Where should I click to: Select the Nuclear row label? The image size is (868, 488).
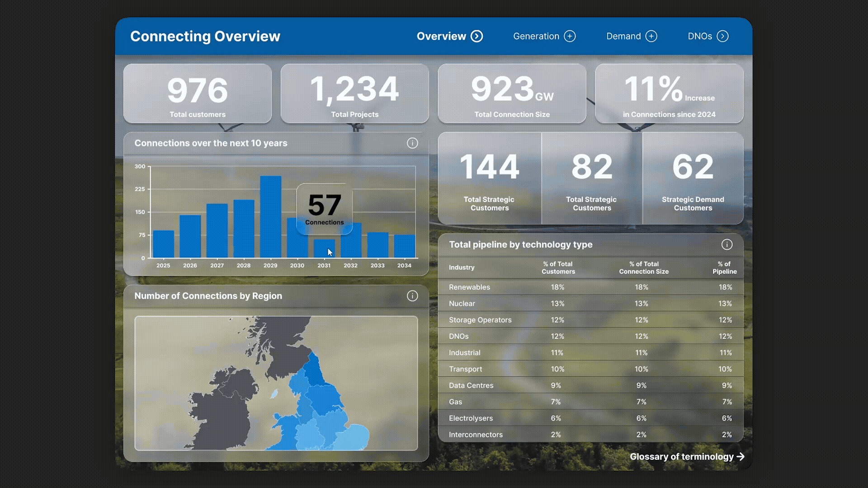tap(462, 304)
